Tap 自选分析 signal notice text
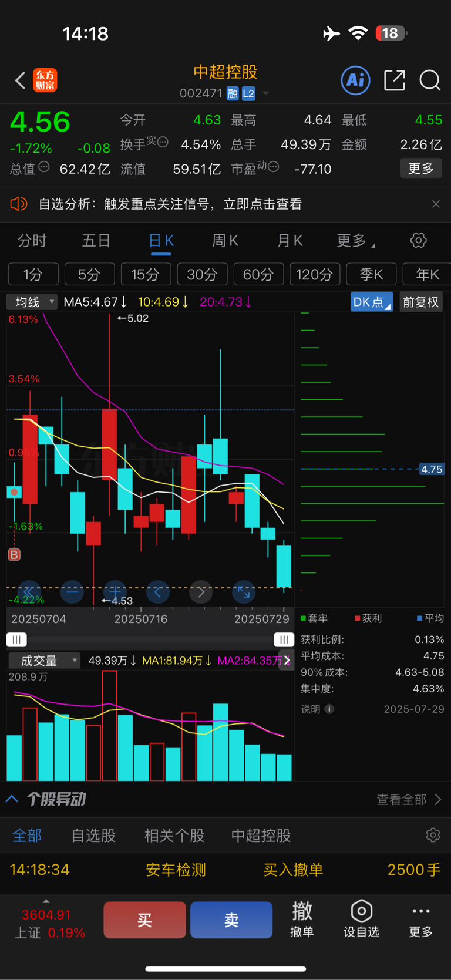The height and width of the screenshot is (980, 451). click(170, 204)
